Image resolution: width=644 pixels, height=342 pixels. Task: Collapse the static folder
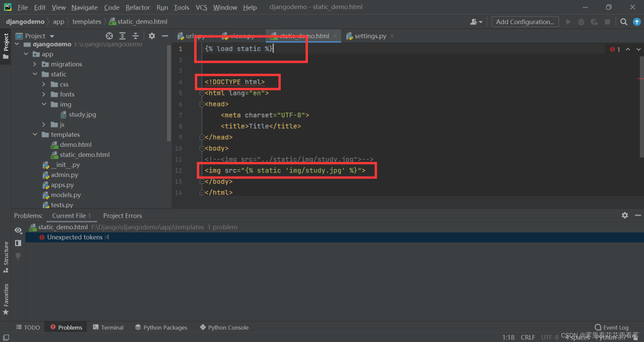[x=35, y=74]
